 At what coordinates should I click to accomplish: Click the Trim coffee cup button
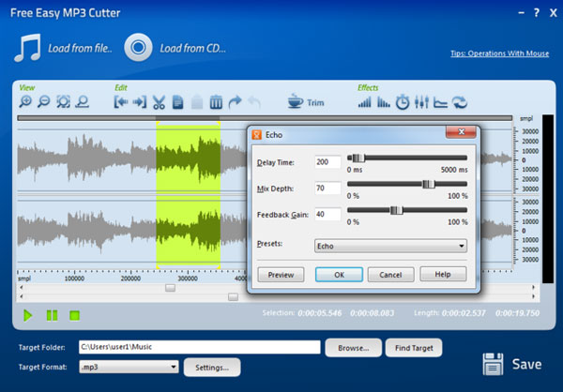(x=306, y=102)
